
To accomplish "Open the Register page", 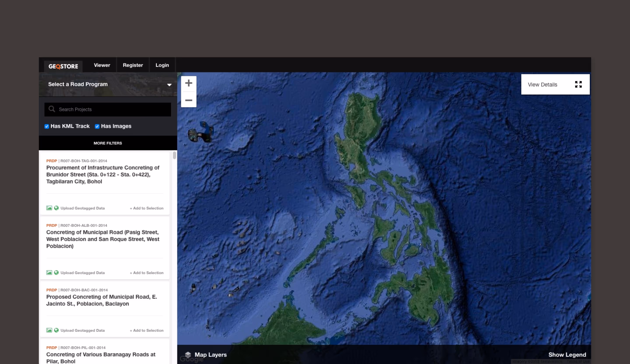I will 133,65.
